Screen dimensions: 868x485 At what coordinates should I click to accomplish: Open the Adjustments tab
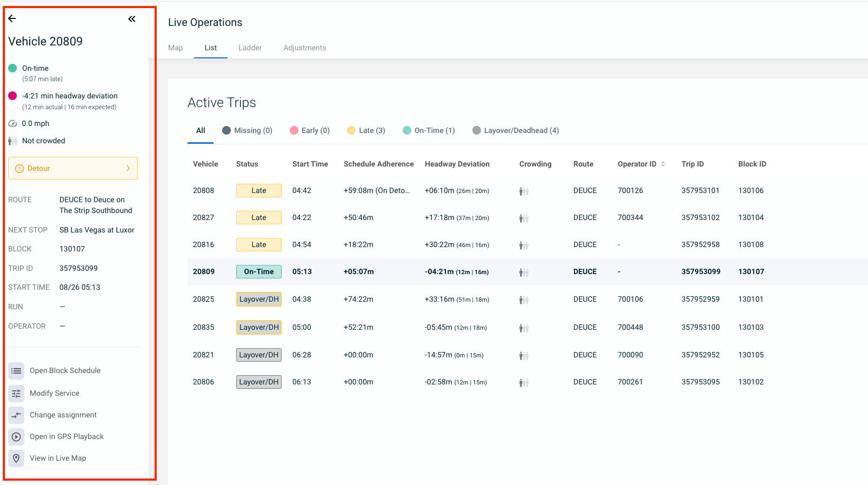pos(304,48)
